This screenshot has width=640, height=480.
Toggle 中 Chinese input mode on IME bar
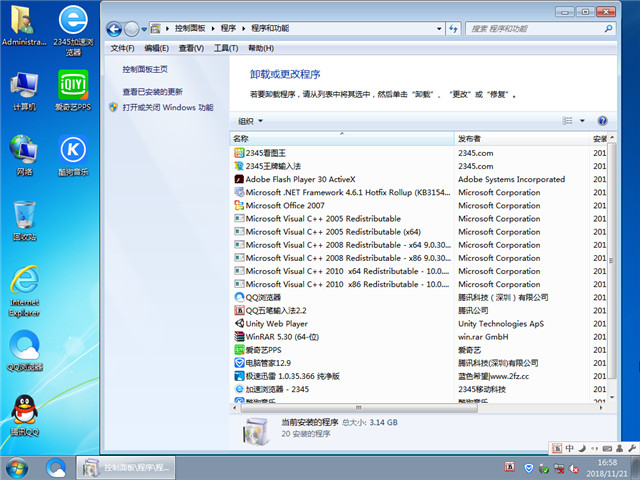[569, 448]
